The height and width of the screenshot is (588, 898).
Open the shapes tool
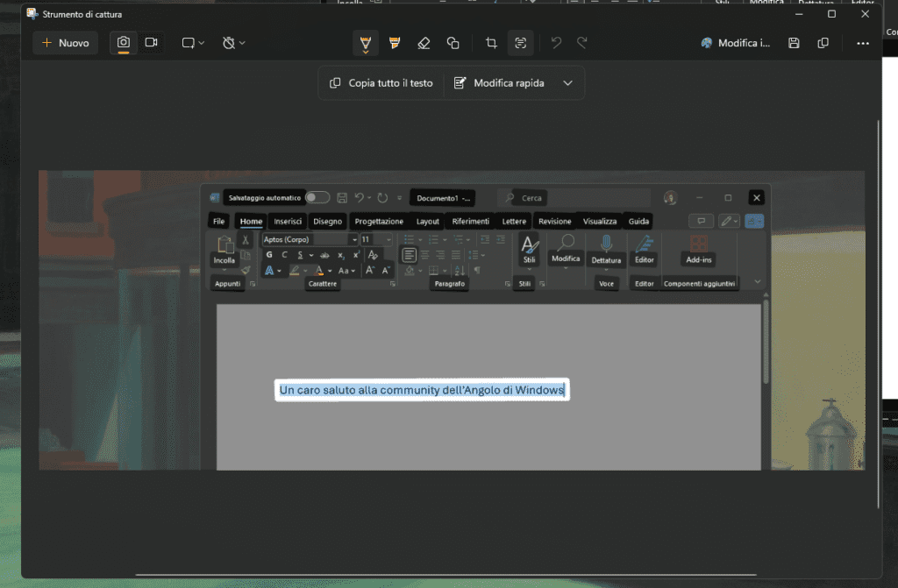pos(453,43)
